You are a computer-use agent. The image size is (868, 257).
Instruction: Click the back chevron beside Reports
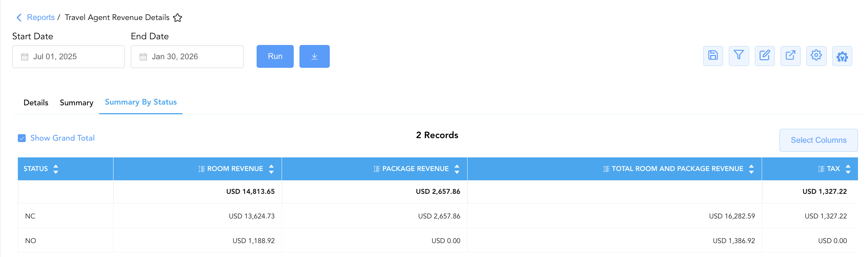coord(19,17)
